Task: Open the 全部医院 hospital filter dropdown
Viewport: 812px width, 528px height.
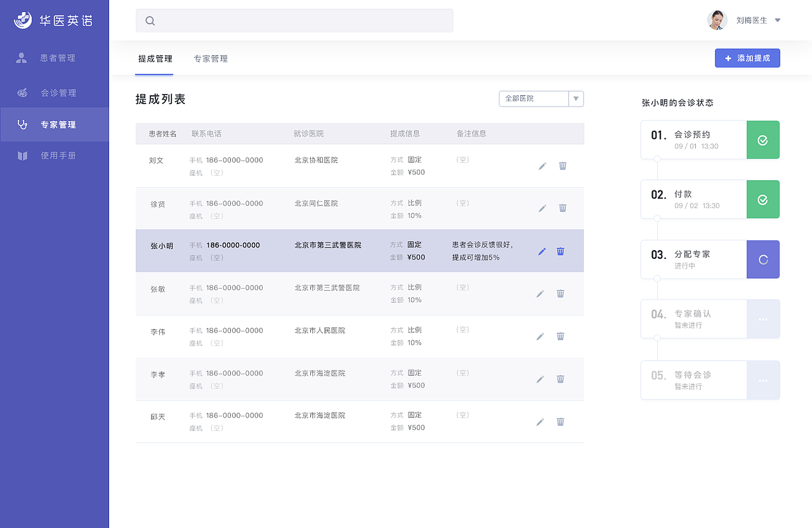Action: 541,98
